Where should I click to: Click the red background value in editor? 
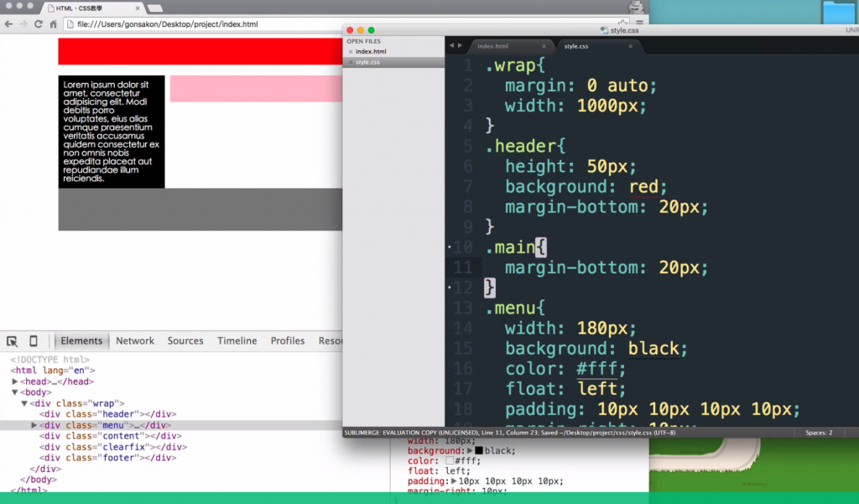643,187
